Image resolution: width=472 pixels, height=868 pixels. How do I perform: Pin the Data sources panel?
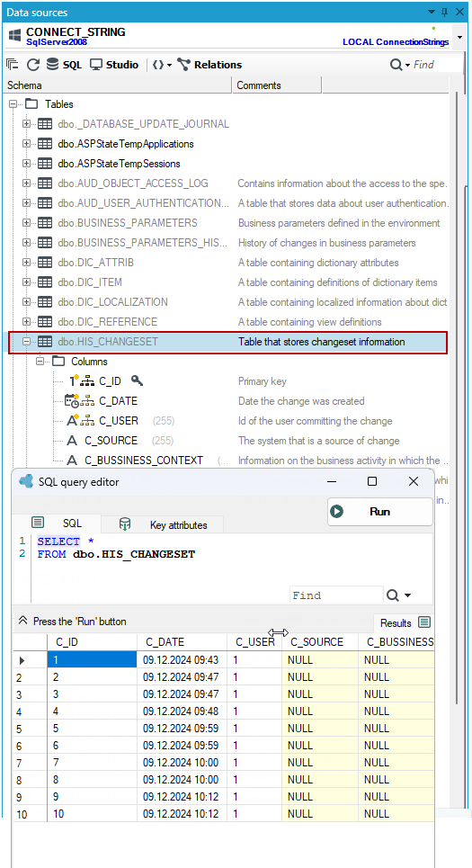click(445, 12)
